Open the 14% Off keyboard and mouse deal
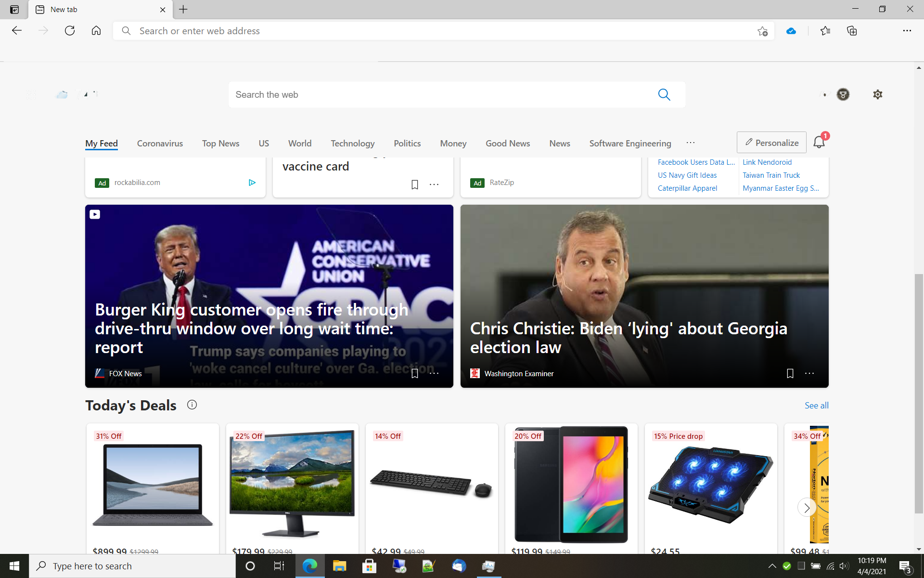This screenshot has width=924, height=578. pyautogui.click(x=432, y=488)
